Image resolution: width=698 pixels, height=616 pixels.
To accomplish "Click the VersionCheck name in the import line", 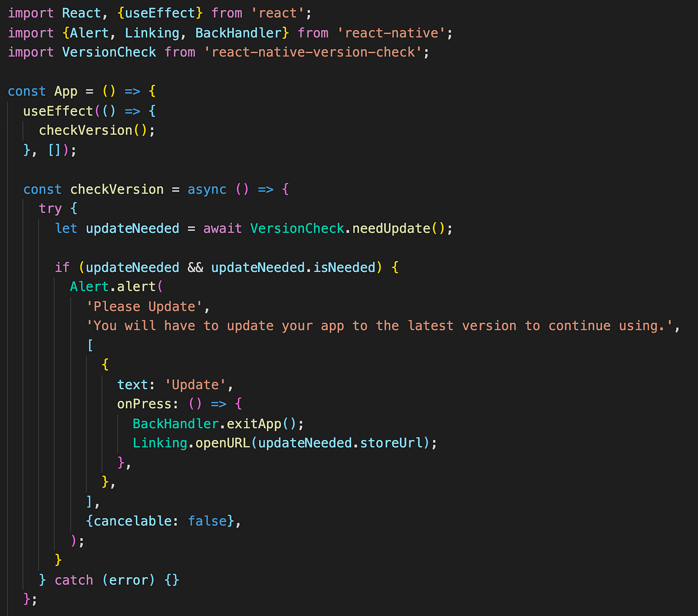I will tap(109, 52).
